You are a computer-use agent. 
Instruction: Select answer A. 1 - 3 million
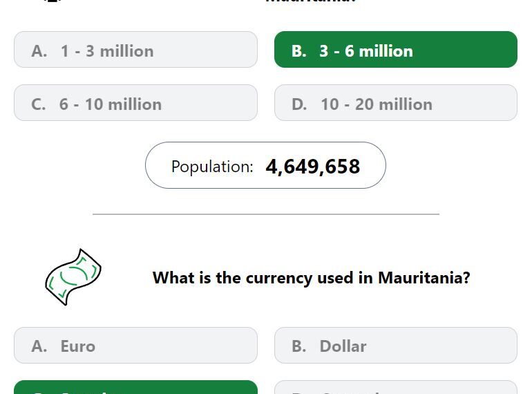(135, 50)
